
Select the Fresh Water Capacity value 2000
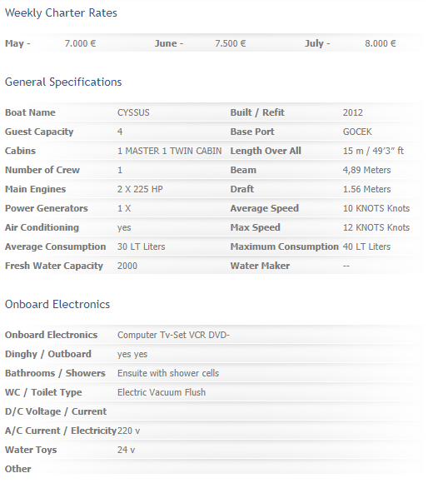coord(127,266)
